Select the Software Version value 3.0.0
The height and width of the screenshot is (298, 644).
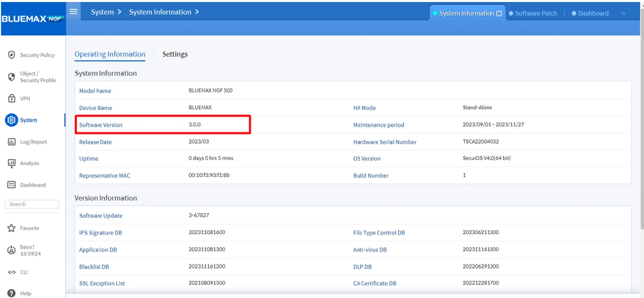(195, 124)
